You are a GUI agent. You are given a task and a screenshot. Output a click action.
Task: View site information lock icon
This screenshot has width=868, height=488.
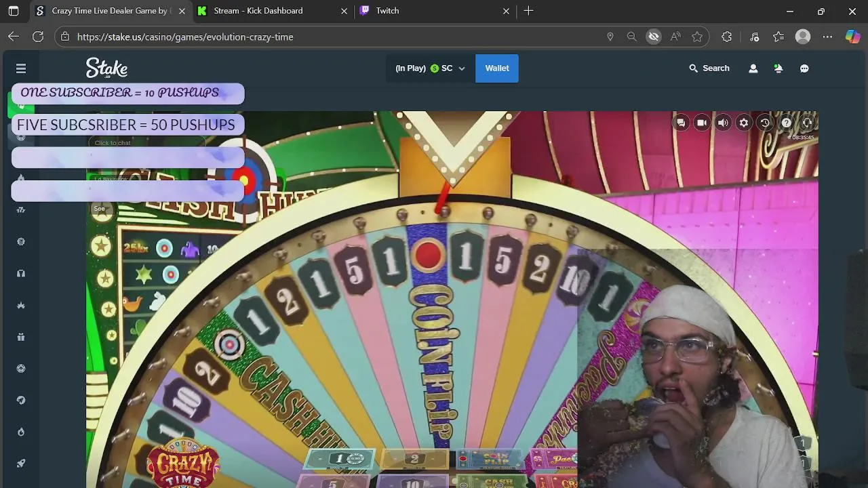pyautogui.click(x=65, y=37)
